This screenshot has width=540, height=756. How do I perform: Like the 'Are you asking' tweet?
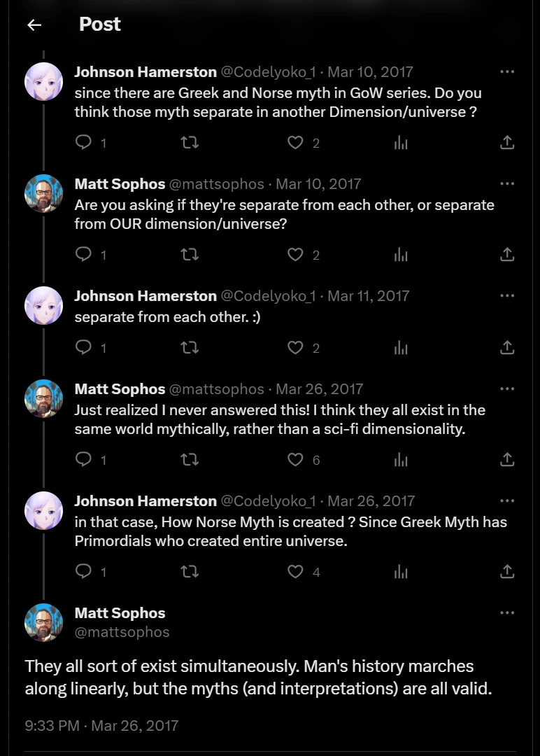pyautogui.click(x=296, y=255)
